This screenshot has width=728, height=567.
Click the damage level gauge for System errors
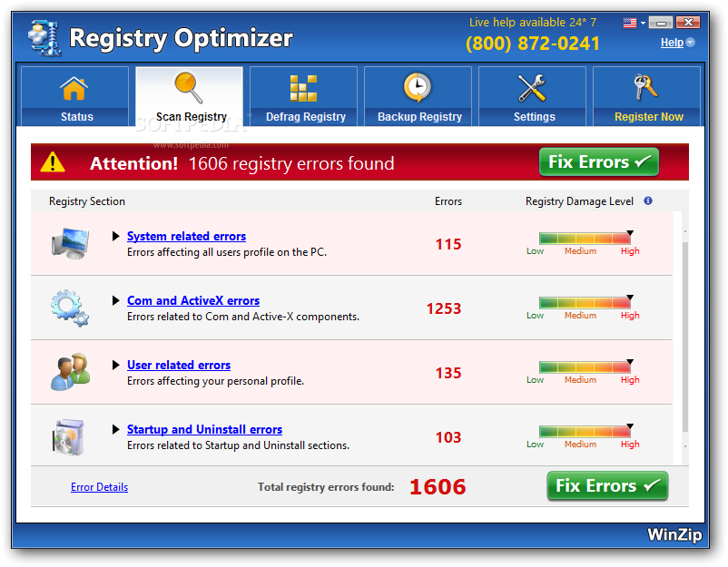[x=585, y=239]
